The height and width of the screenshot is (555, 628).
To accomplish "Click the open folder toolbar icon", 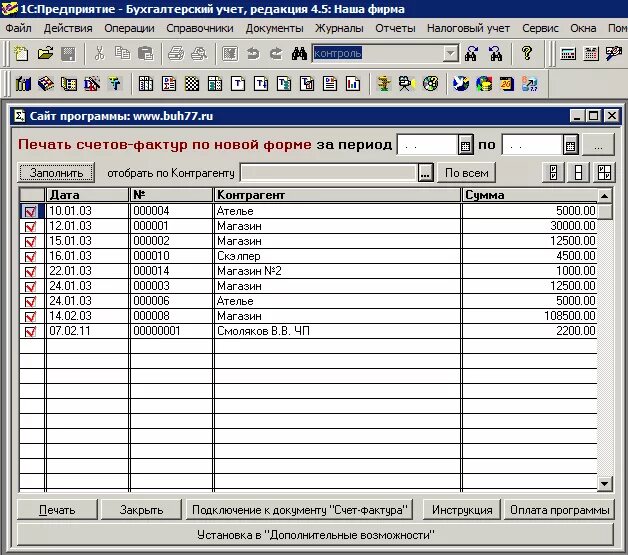I will [x=45, y=53].
